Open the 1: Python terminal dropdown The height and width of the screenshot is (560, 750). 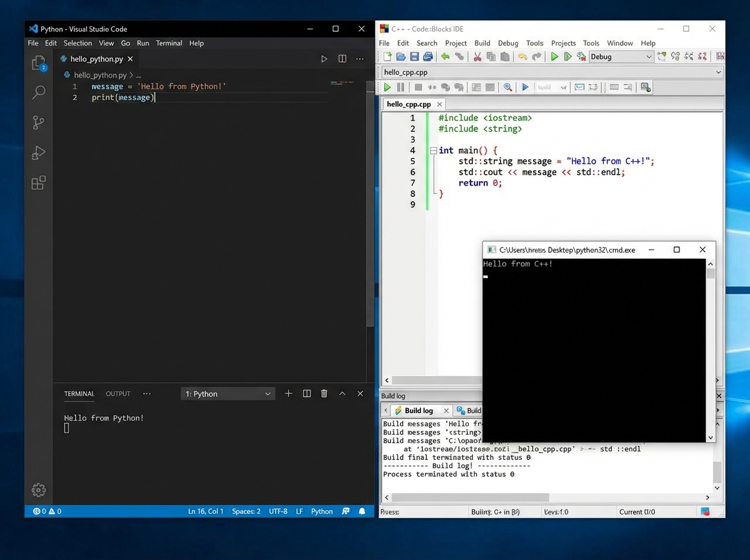227,393
